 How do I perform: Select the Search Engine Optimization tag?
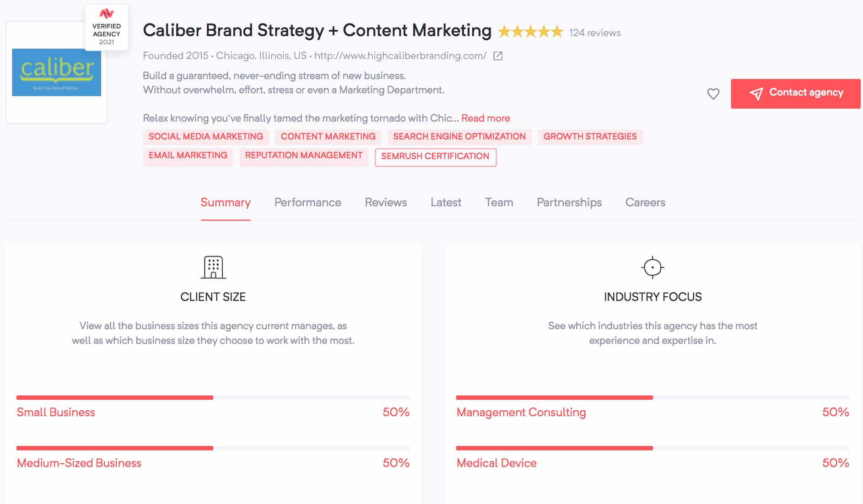pos(459,136)
